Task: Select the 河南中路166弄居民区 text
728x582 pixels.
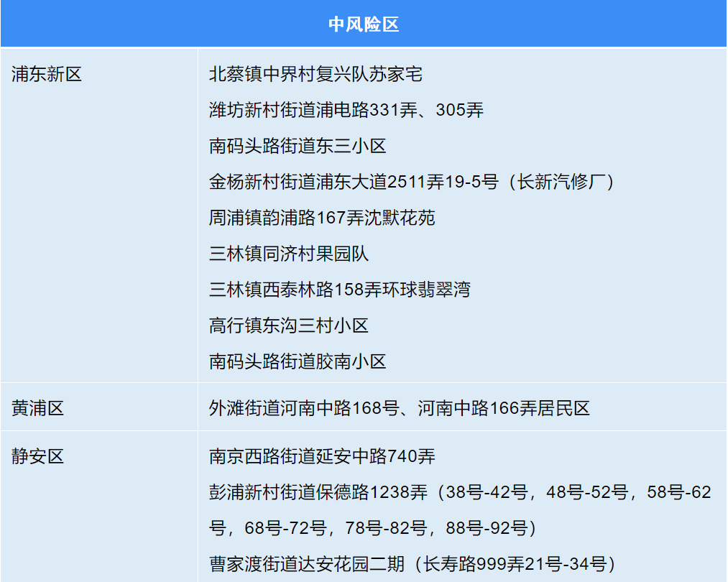Action: click(x=504, y=408)
